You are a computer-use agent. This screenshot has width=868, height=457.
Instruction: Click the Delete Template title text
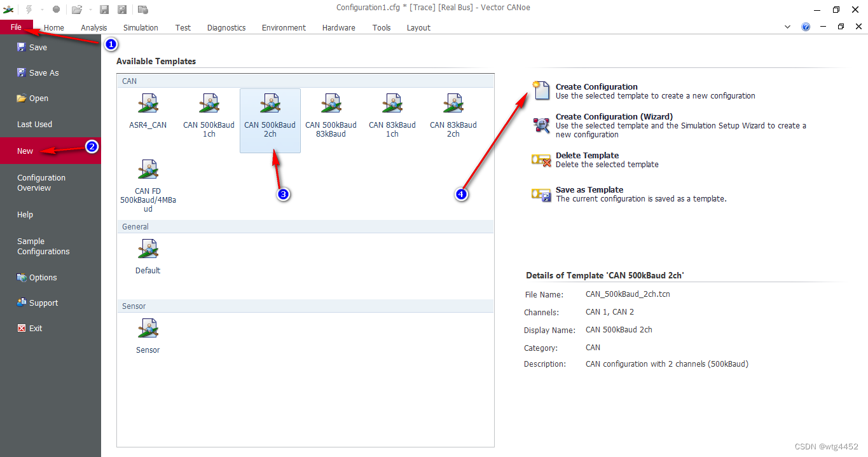click(x=587, y=155)
